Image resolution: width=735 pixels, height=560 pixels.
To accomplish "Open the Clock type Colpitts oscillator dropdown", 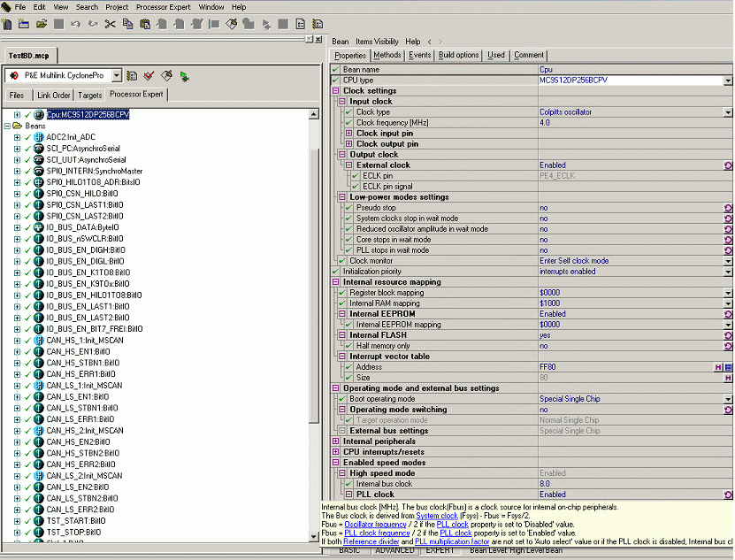I will point(728,112).
